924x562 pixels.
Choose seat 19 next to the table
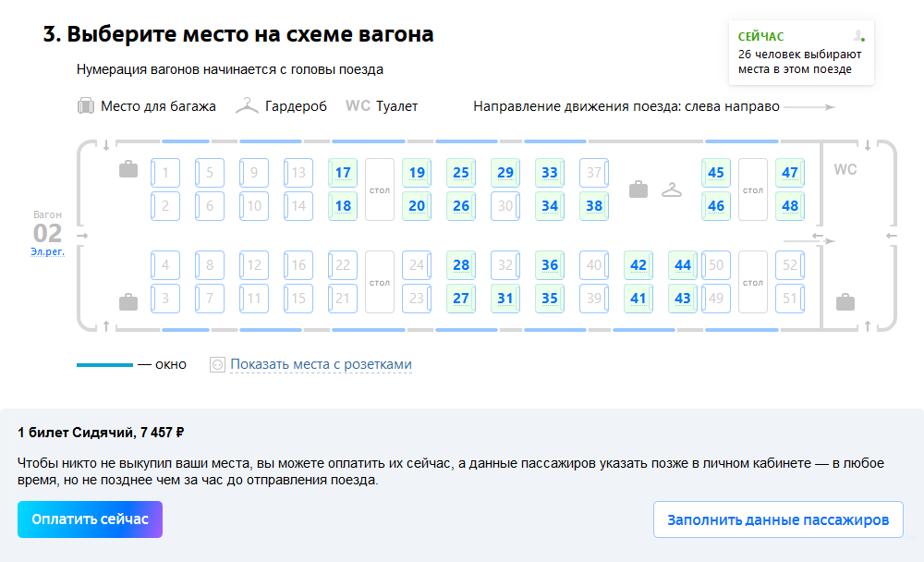(417, 173)
